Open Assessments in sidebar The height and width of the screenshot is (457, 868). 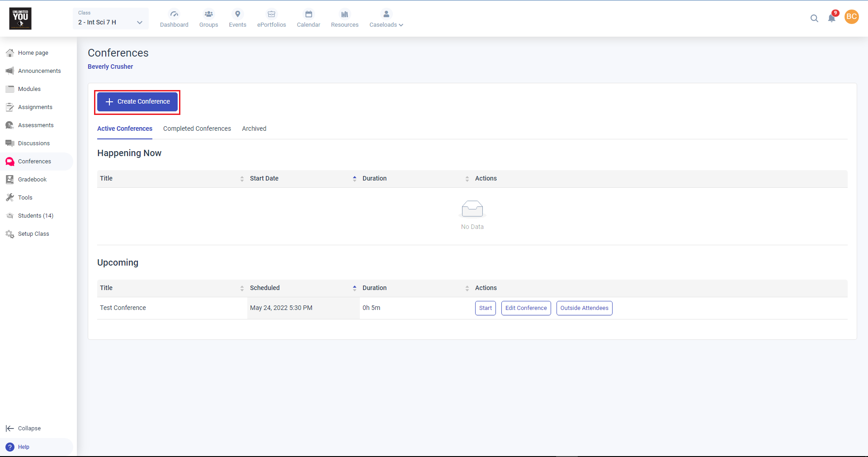point(37,125)
